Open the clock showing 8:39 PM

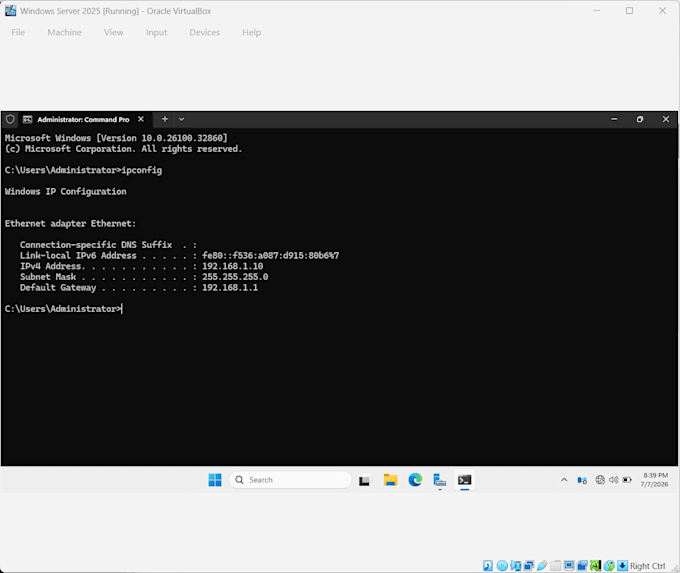[x=655, y=480]
